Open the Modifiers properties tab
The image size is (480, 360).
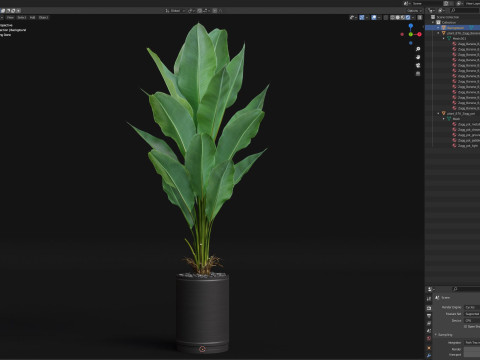429,356
